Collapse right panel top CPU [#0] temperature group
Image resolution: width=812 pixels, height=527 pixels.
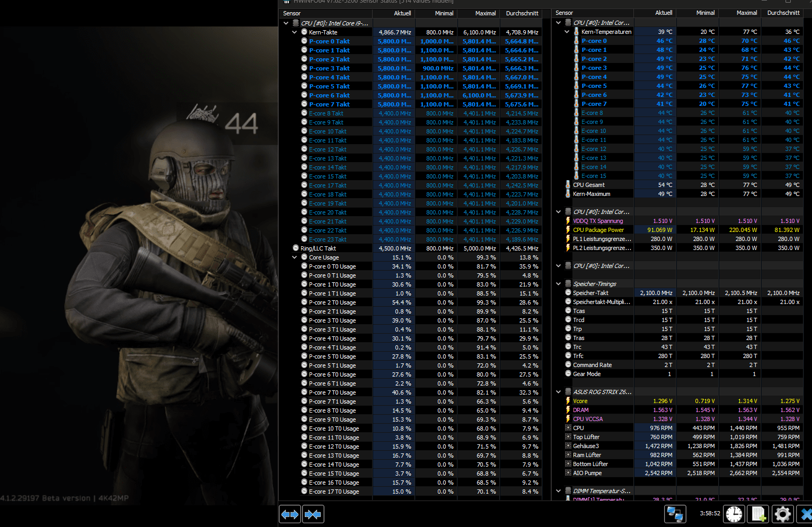click(559, 23)
